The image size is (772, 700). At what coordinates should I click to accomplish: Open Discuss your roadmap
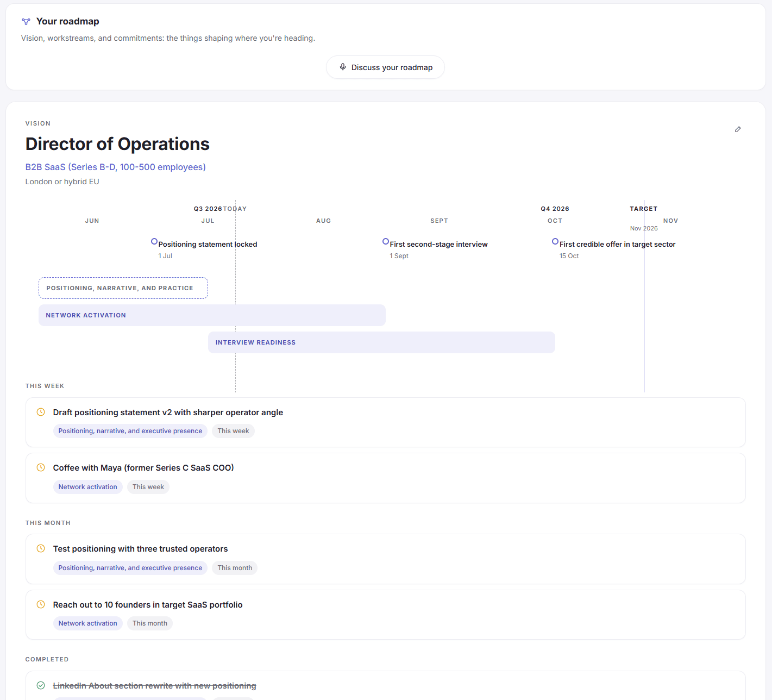(385, 67)
